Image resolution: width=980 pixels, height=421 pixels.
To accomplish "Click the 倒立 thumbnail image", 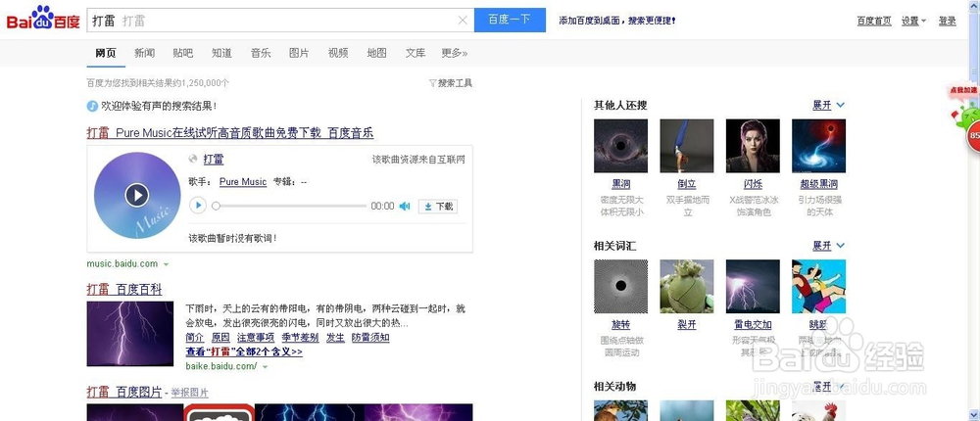I will [687, 146].
